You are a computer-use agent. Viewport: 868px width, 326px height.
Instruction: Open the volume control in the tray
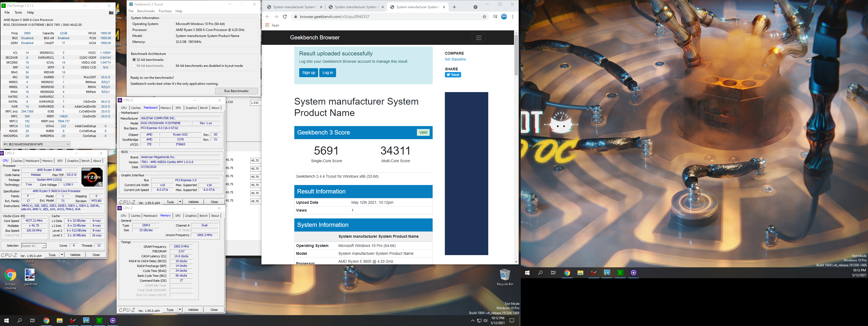click(486, 321)
